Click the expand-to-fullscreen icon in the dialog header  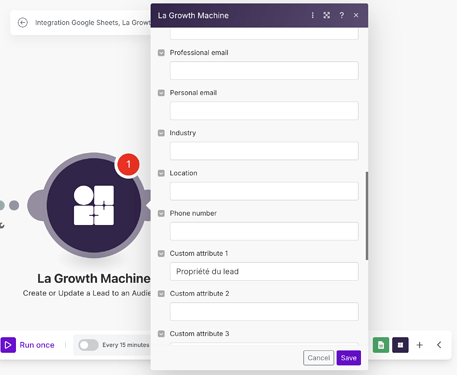[x=327, y=15]
